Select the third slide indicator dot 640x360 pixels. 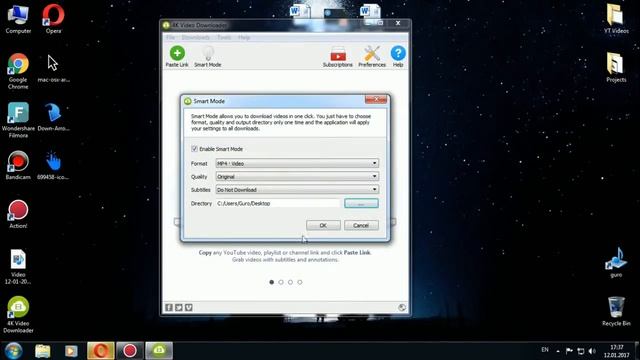(x=290, y=282)
